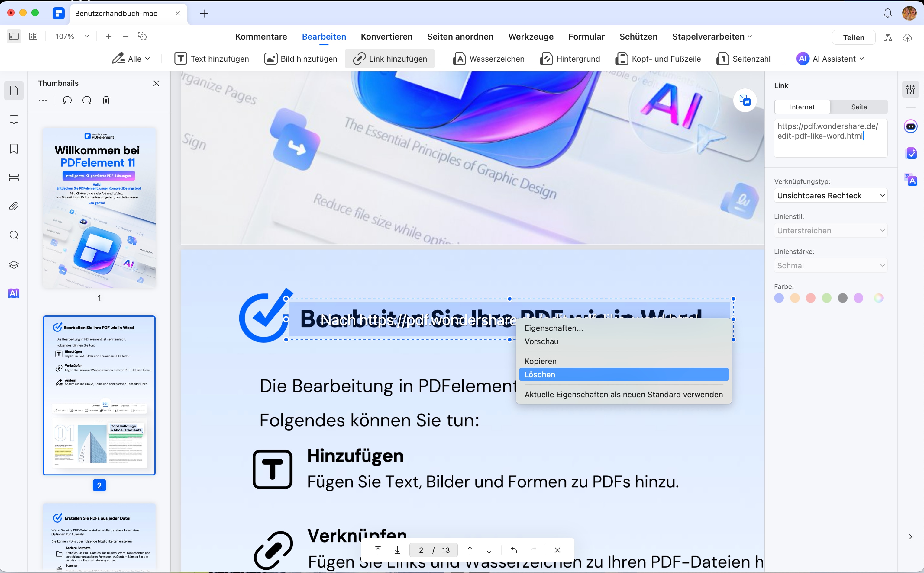This screenshot has height=573, width=924.
Task: Delete page with trash icon
Action: pos(106,101)
